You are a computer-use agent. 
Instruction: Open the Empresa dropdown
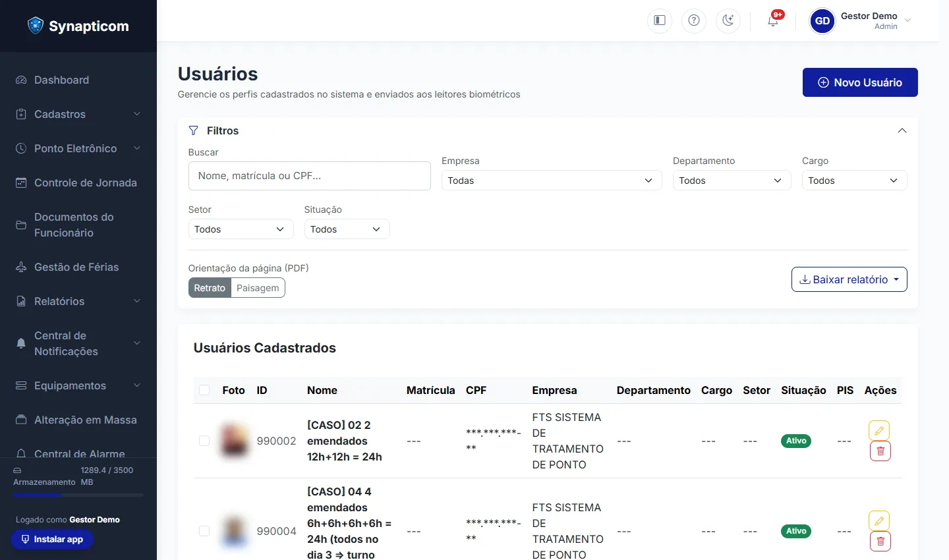pos(552,181)
